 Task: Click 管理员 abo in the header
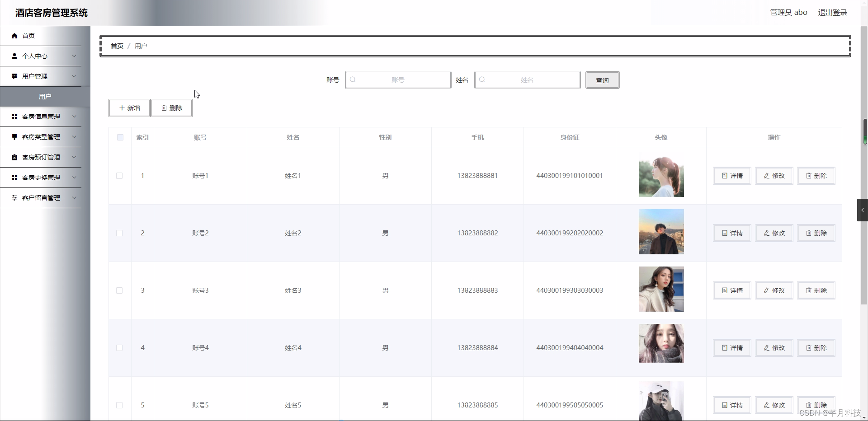788,13
